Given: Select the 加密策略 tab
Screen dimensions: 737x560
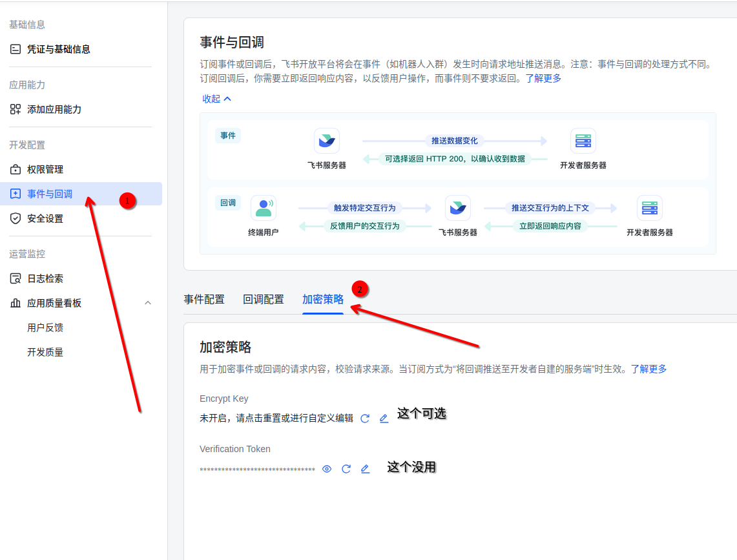Looking at the screenshot, I should click(x=322, y=299).
